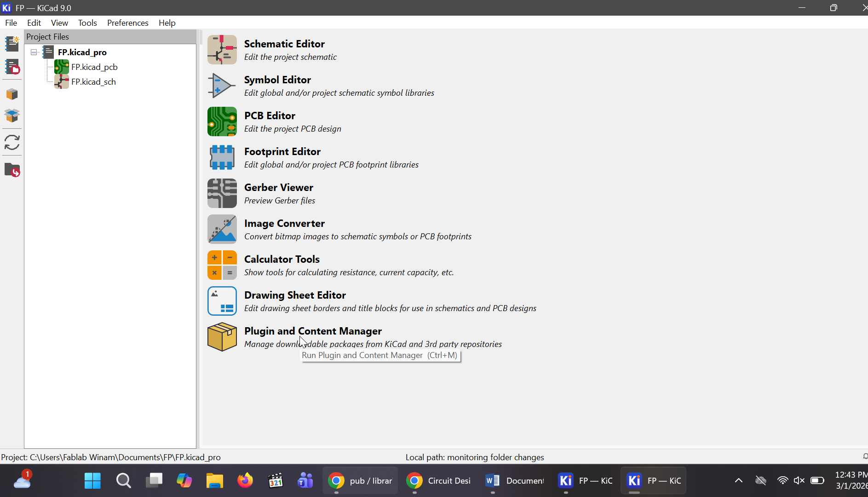Click the "Drawing Sheet Editor" title text

point(295,295)
